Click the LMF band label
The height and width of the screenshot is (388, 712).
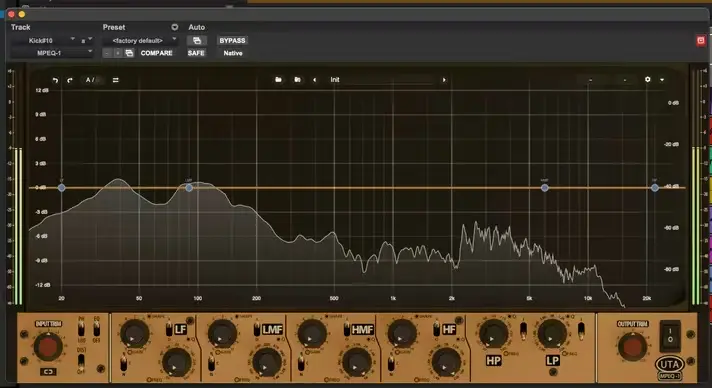click(x=272, y=329)
